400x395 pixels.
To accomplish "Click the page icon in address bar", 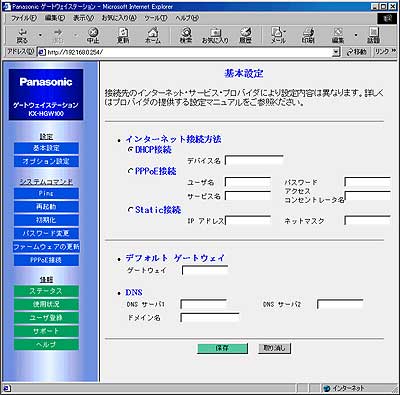I will click(41, 52).
